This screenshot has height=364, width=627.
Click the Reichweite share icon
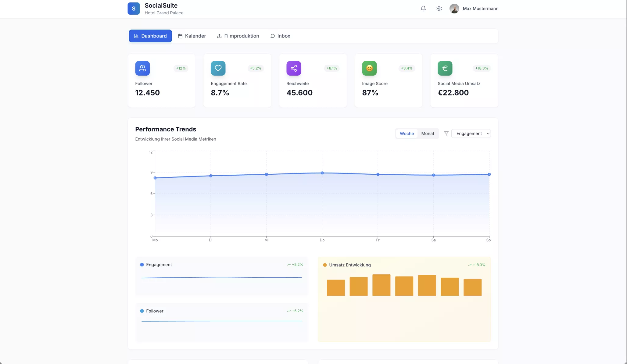(x=294, y=68)
